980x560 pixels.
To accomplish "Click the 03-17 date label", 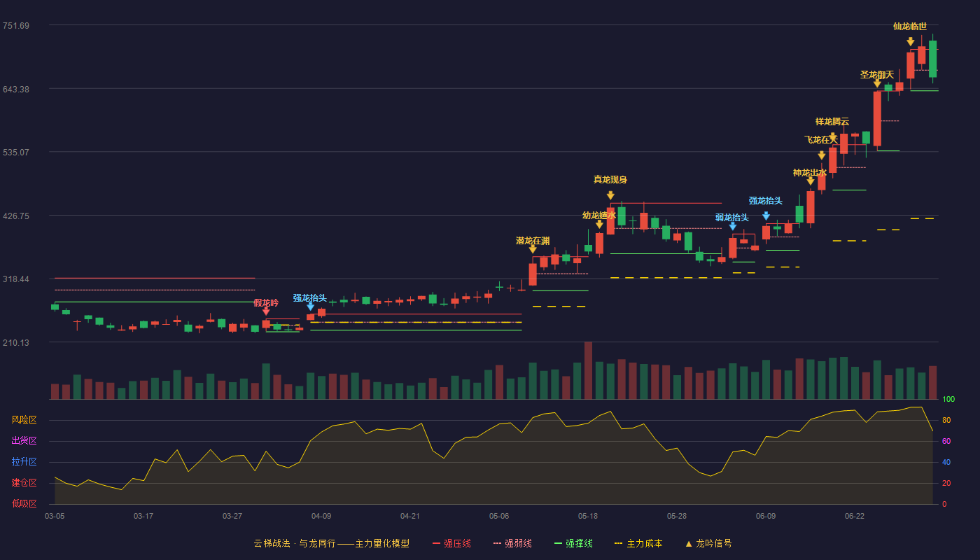I will coord(143,516).
